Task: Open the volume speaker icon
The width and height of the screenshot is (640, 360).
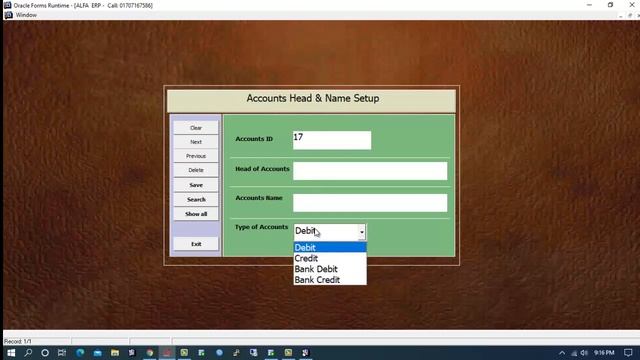Action: point(584,353)
